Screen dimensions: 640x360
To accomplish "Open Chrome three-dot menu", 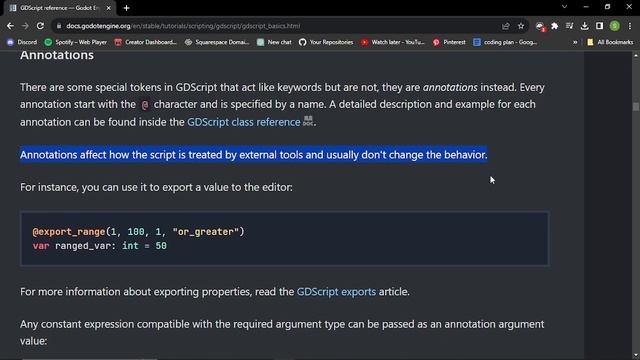I will click(x=630, y=26).
